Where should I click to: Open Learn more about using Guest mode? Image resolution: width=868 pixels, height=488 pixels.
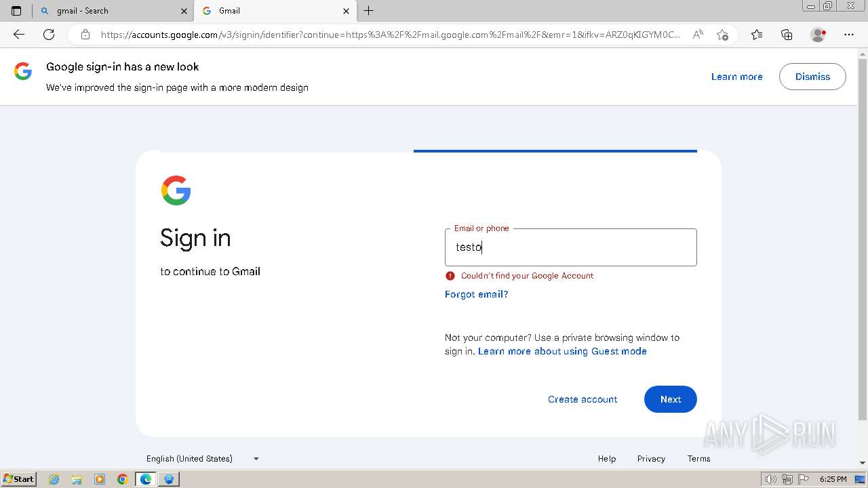pyautogui.click(x=562, y=351)
